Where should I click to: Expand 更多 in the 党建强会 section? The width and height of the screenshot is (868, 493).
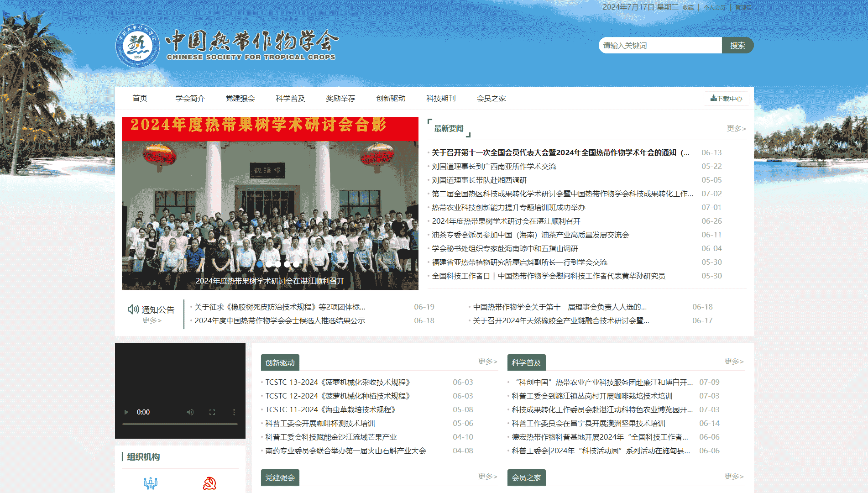click(487, 477)
